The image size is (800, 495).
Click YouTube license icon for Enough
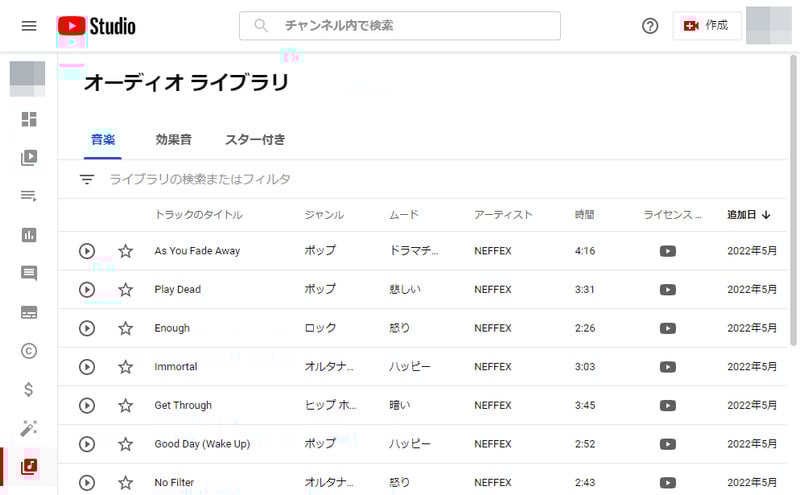point(668,328)
